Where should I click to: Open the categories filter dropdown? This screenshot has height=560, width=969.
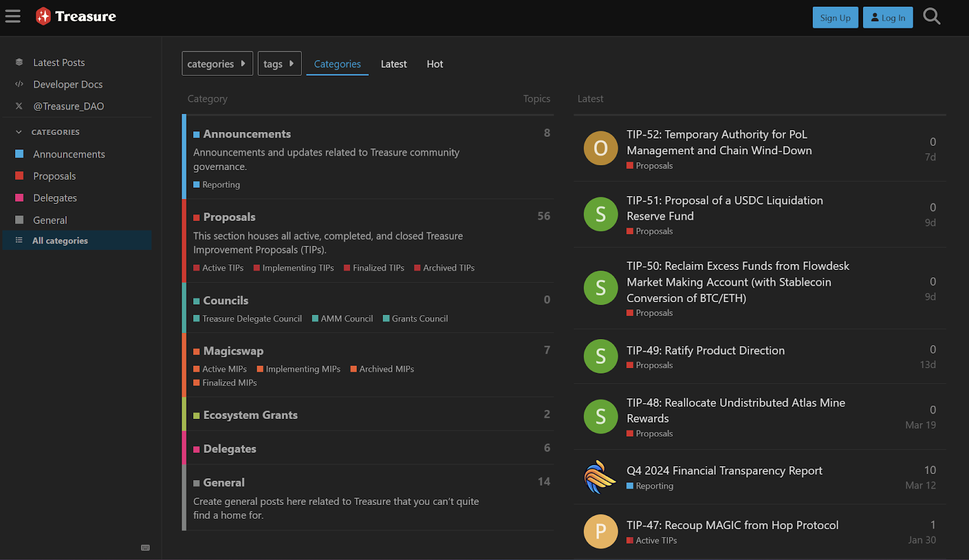(x=217, y=64)
